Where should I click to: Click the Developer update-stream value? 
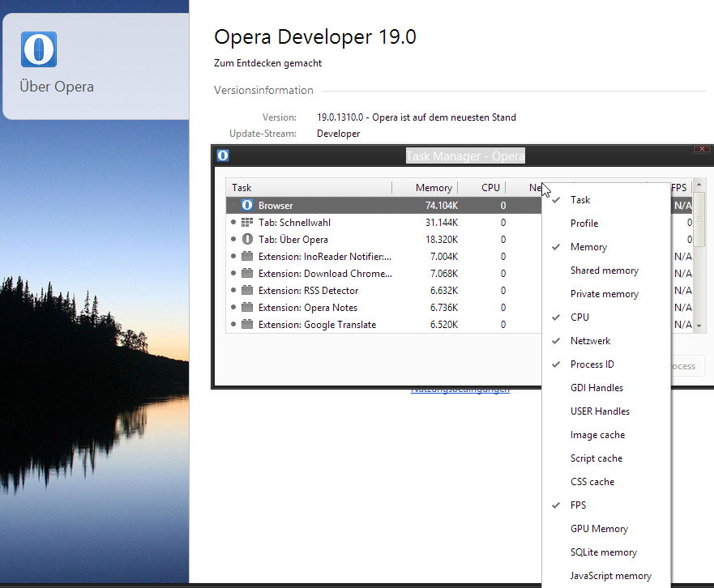(338, 134)
